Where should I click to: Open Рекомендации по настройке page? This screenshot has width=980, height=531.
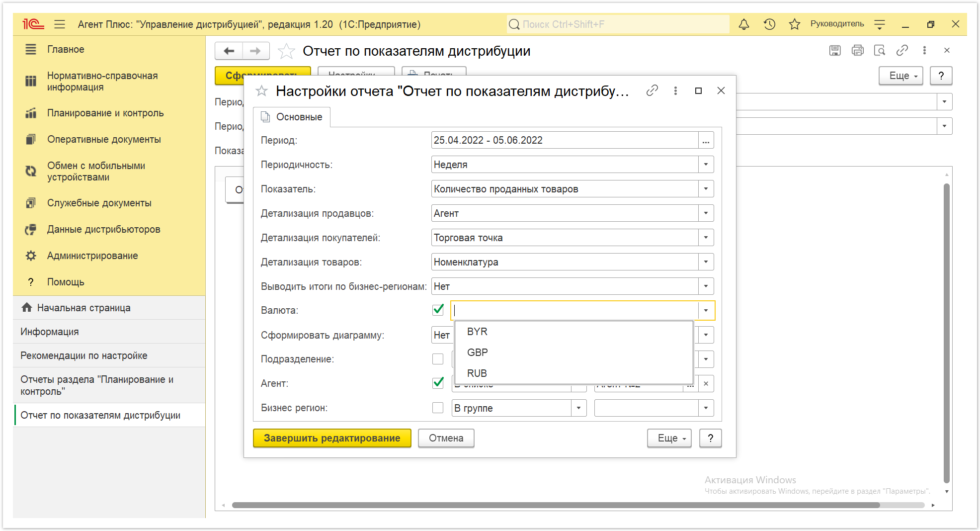pyautogui.click(x=109, y=355)
